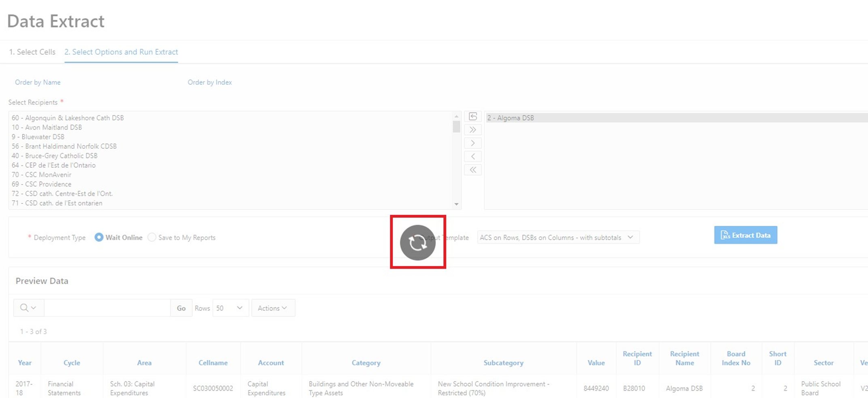Screen dimensions: 868x398
Task: Expand the Actions menu
Action: [x=273, y=308]
